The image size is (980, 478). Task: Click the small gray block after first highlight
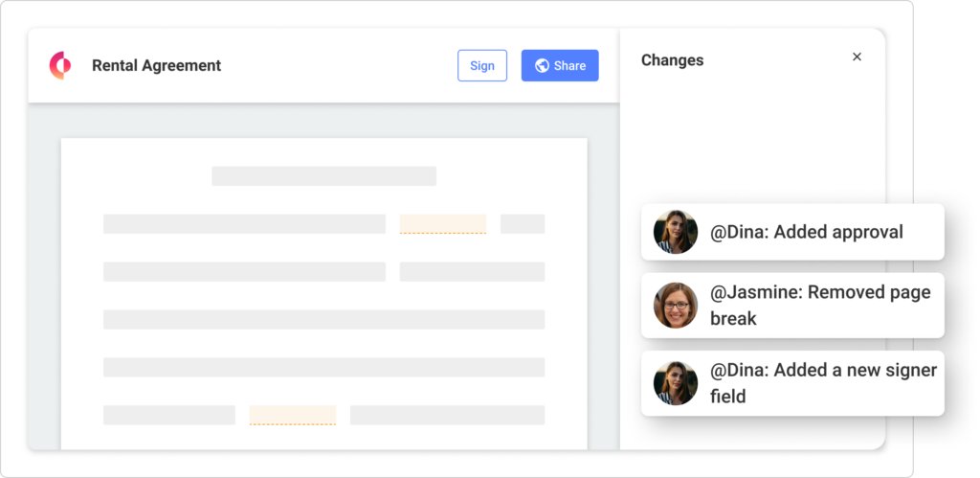pos(523,224)
